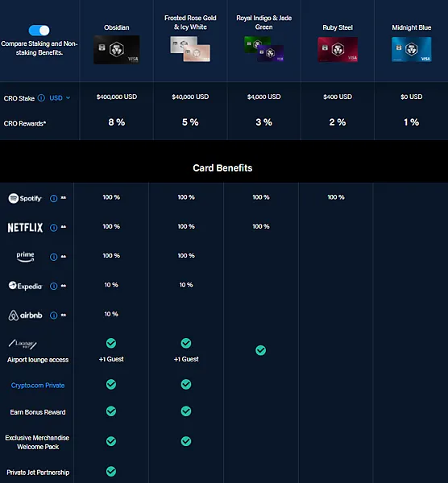
Task: Click the info icon next to Airbnb
Action: tap(54, 316)
